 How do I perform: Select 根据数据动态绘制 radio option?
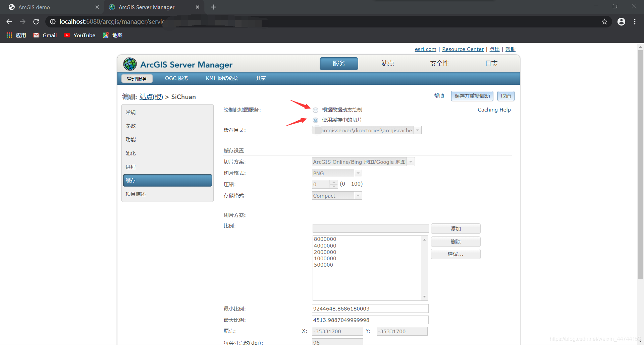[x=316, y=110]
